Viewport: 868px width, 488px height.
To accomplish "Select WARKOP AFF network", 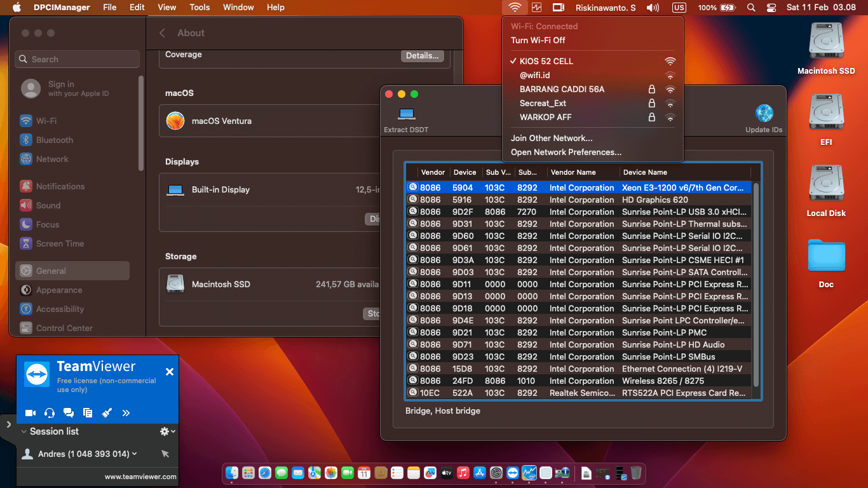I will pos(593,117).
